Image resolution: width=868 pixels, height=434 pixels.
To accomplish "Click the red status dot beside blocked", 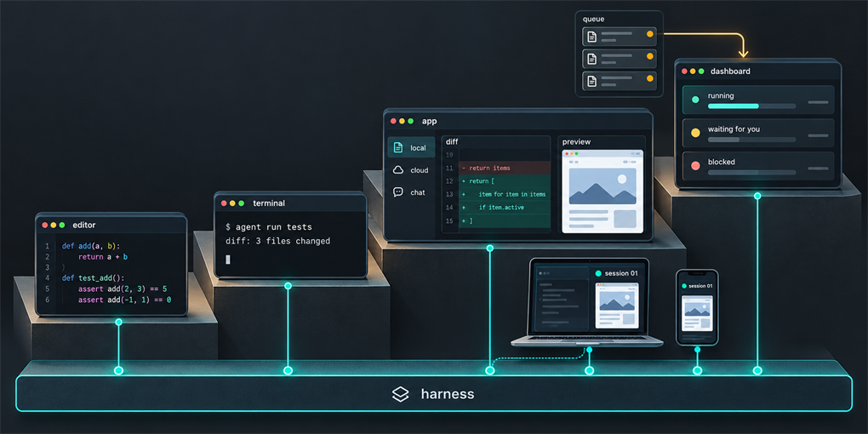I will pos(695,166).
